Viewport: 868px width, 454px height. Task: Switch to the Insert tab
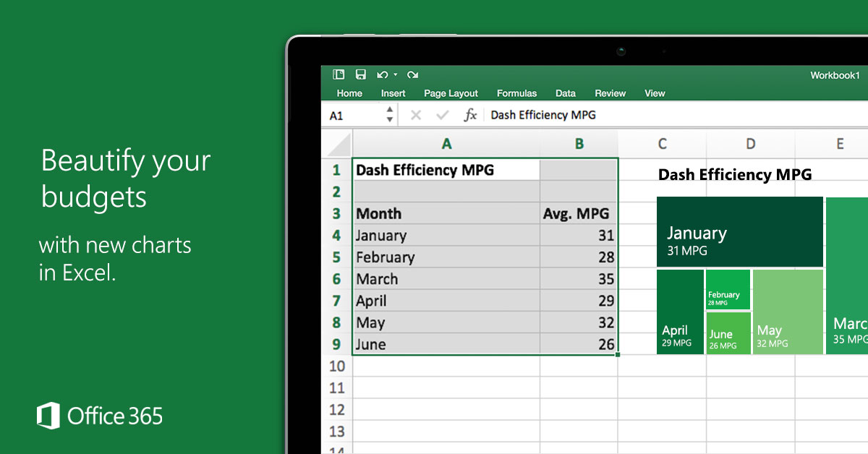point(393,93)
